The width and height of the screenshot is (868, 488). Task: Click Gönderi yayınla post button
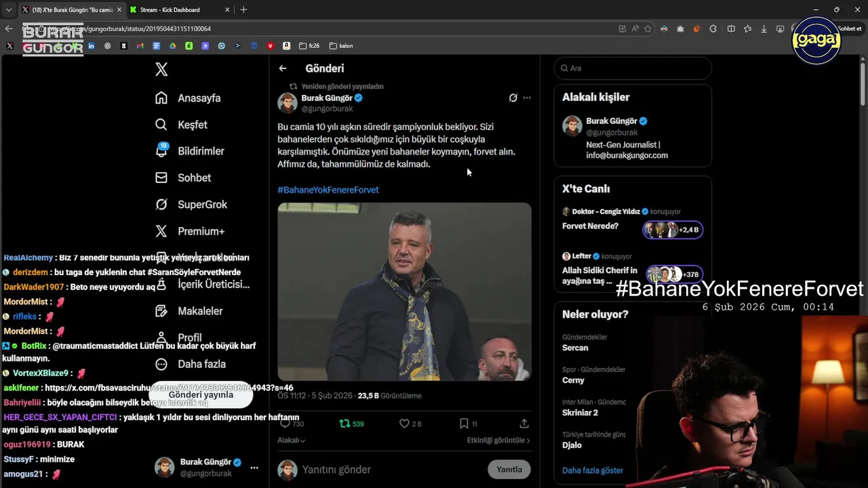[201, 395]
